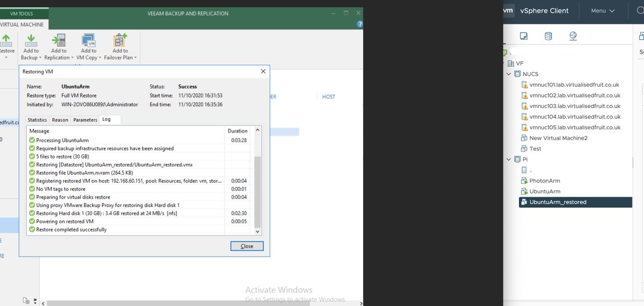The image size is (644, 306).
Task: Select the UbuntuArm VM in vSphere
Action: pos(545,192)
